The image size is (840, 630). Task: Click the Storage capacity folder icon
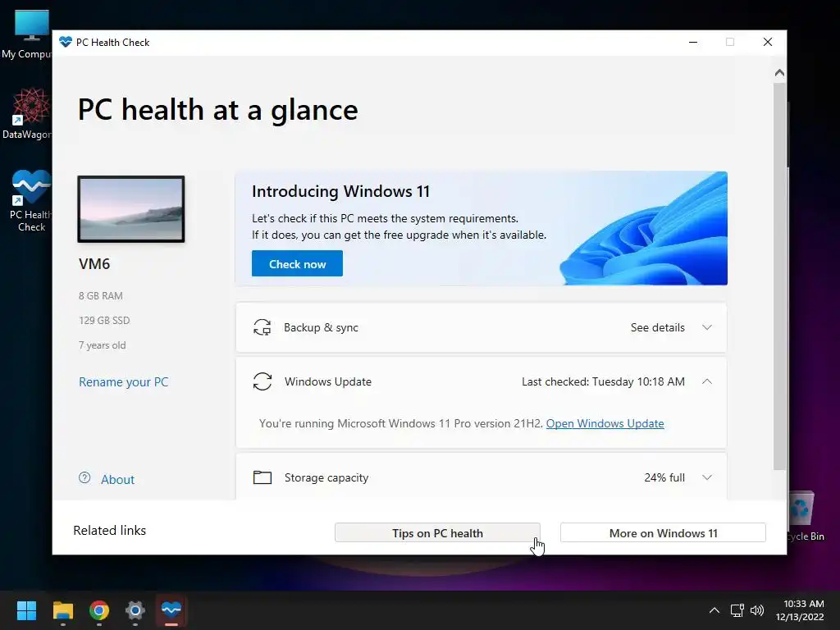point(262,477)
